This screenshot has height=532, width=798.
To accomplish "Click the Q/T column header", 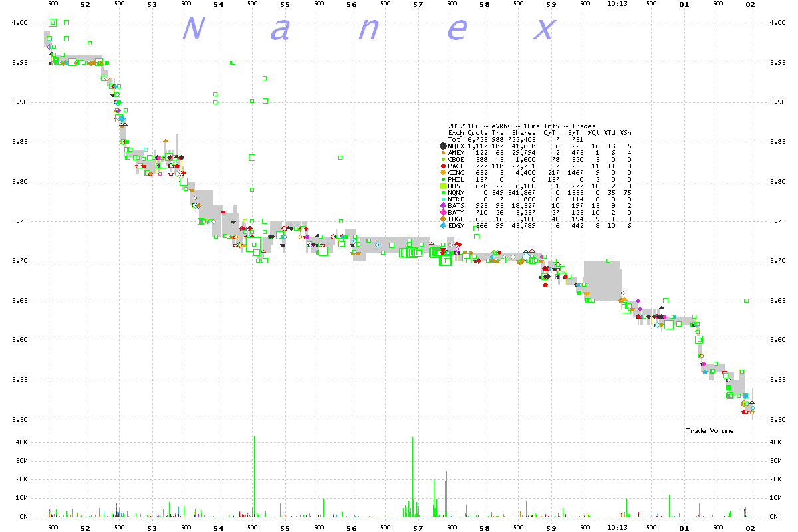I will [x=550, y=133].
